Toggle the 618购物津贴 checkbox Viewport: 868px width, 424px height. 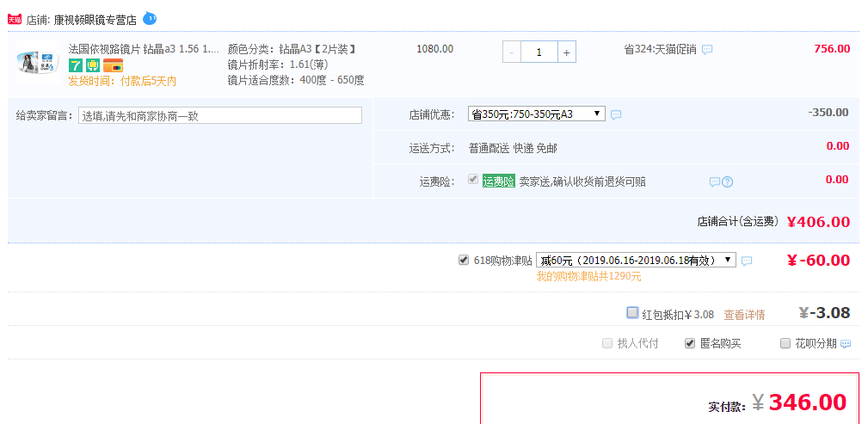point(464,260)
